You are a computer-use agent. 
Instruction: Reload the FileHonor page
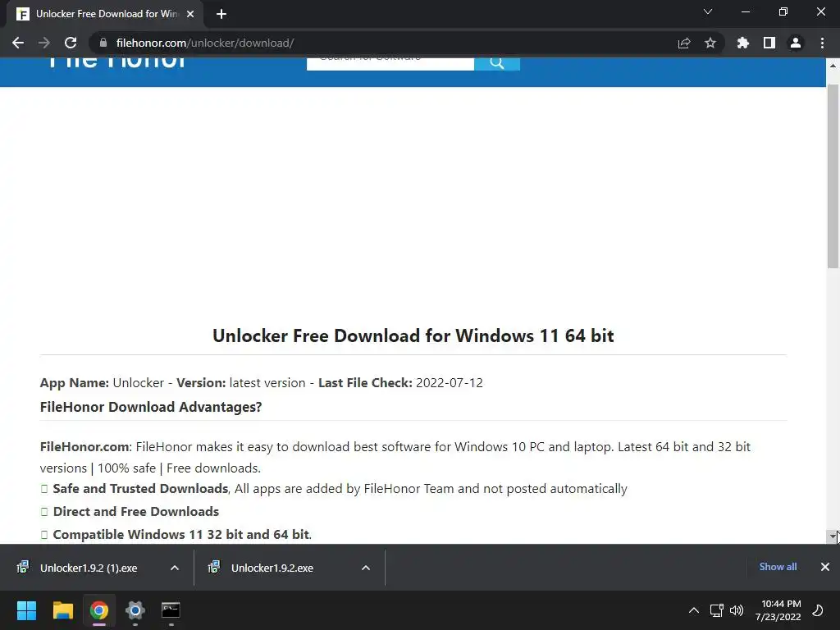71,43
